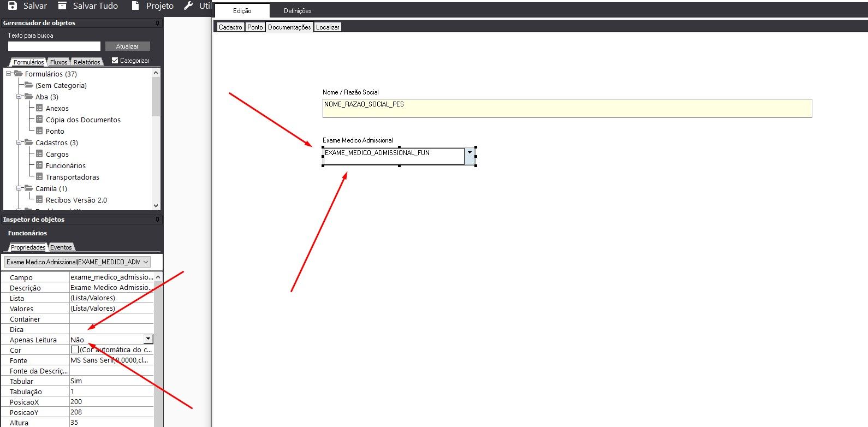The image size is (868, 427).
Task: Click the Salvar Tudo icon
Action: (62, 5)
